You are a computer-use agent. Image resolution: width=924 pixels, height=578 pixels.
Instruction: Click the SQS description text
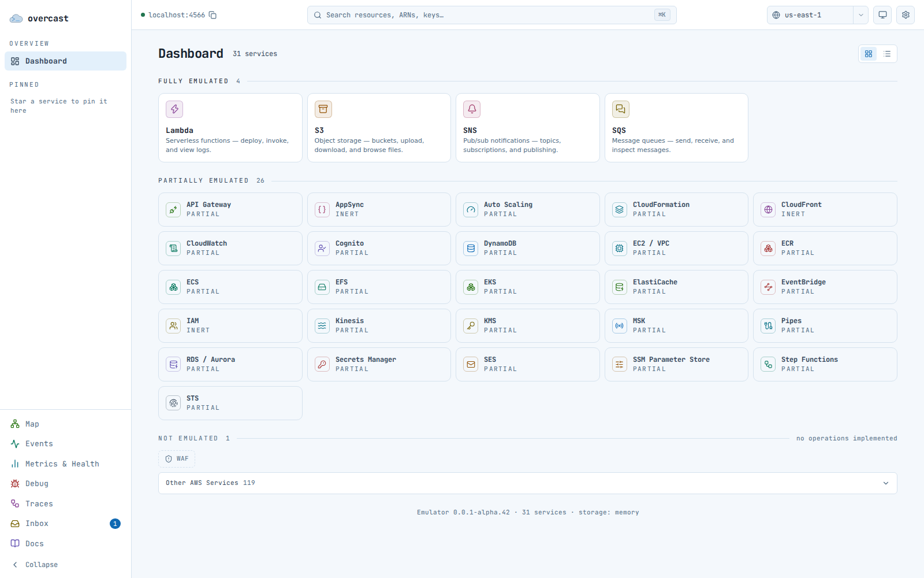pos(673,145)
